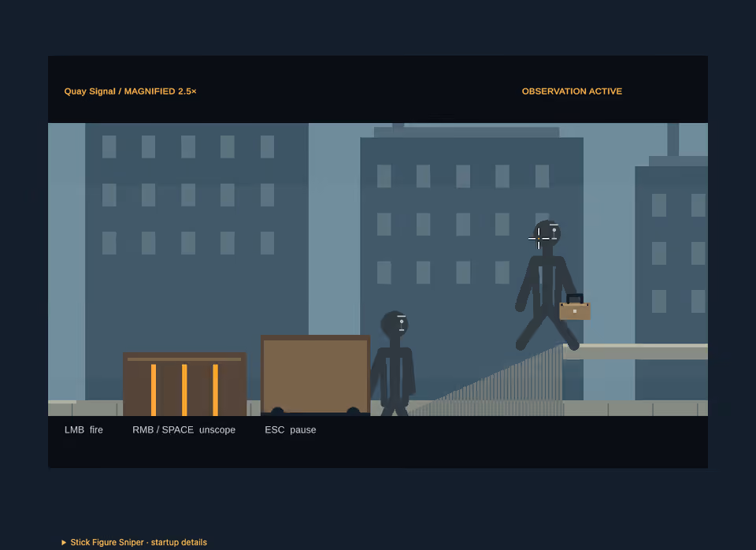Viewport: 756px width, 550px height.
Task: Click the "RMB / SPACE unscope" hint
Action: pos(183,430)
